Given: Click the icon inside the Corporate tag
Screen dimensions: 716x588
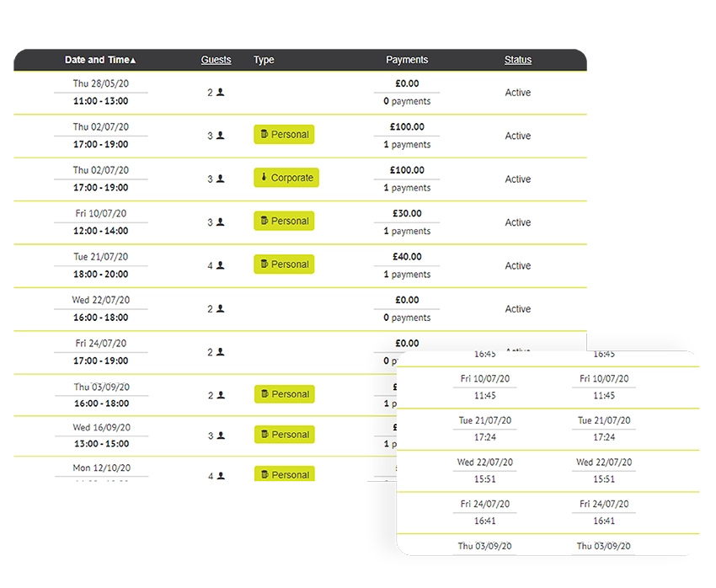Looking at the screenshot, I should point(264,179).
